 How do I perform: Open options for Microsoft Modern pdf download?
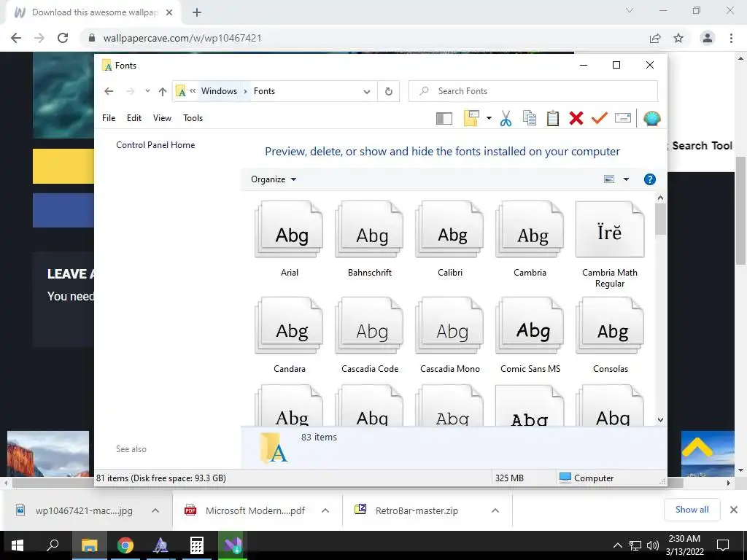tap(325, 510)
